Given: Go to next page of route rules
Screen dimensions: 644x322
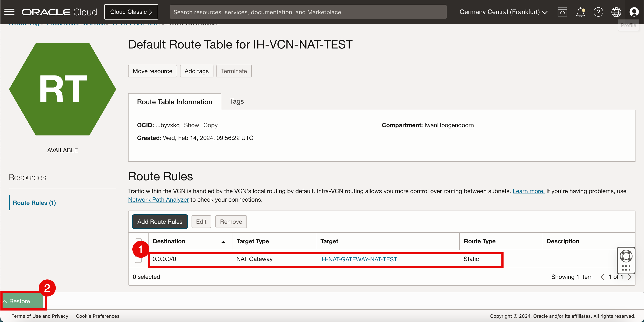Looking at the screenshot, I should pos(630,277).
